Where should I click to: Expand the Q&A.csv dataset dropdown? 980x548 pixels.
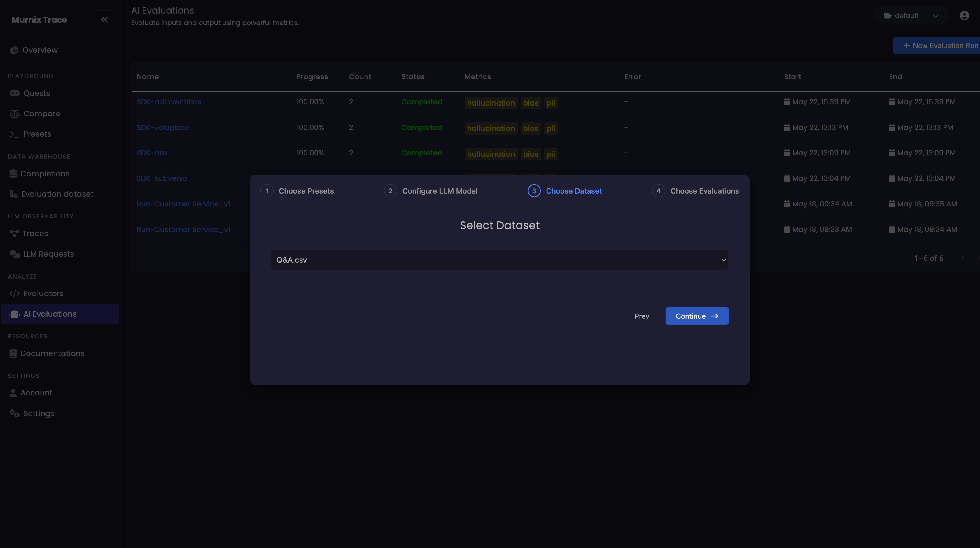tap(500, 260)
